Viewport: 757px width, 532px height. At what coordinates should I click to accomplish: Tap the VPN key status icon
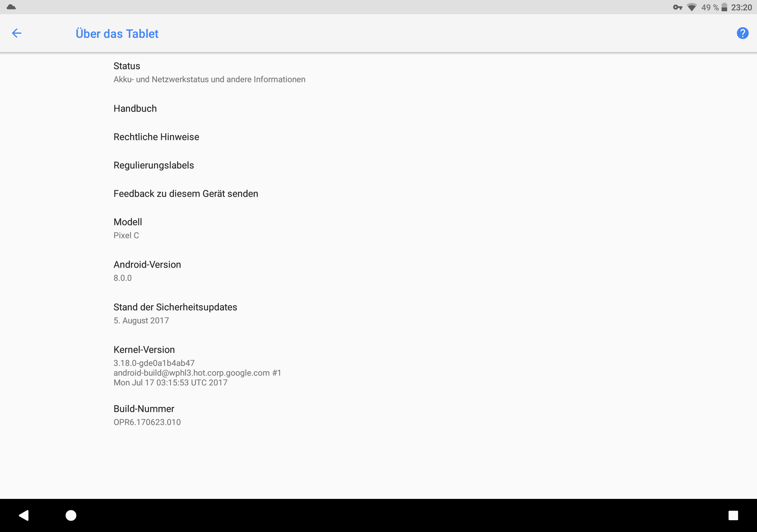(677, 7)
